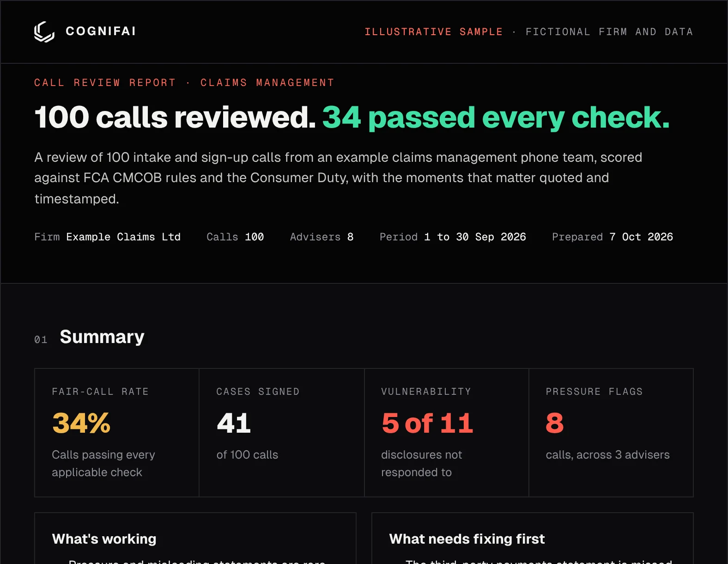
Task: Click the COGNIFAI brand name
Action: pos(101,31)
